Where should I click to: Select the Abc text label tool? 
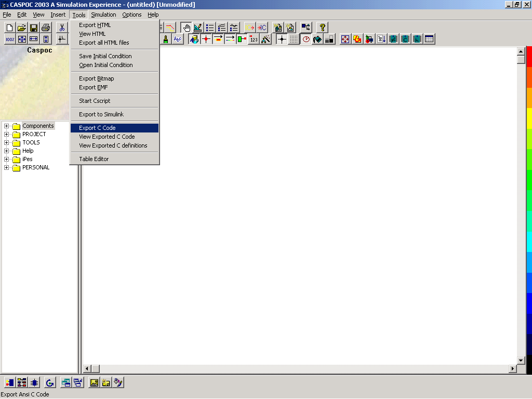(x=178, y=39)
